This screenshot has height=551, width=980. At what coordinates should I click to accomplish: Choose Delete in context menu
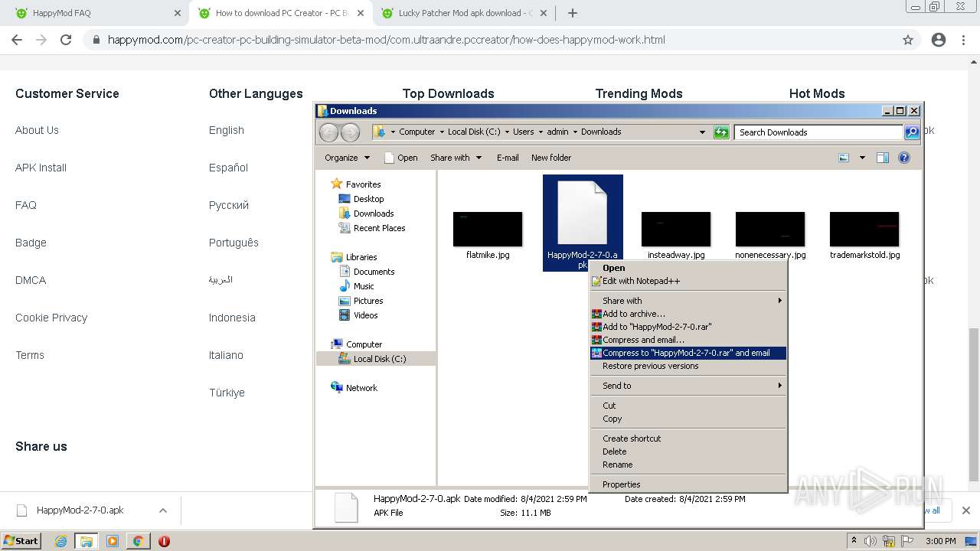click(688, 452)
